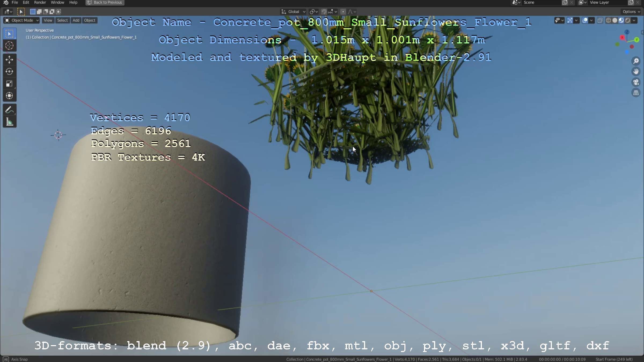
Task: Expand the gizmo options dropdown arrow
Action: click(576, 20)
